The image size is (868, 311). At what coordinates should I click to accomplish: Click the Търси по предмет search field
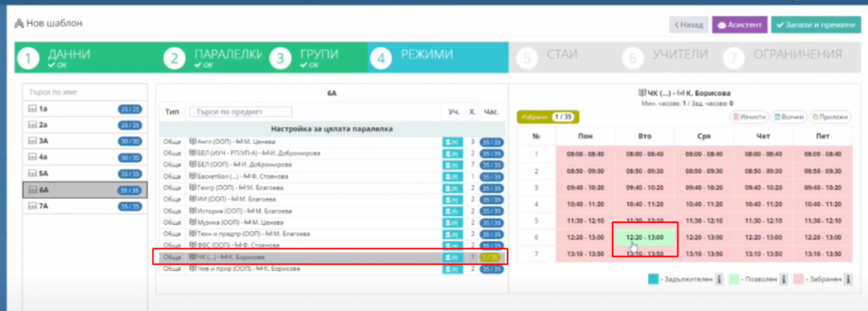tap(241, 113)
